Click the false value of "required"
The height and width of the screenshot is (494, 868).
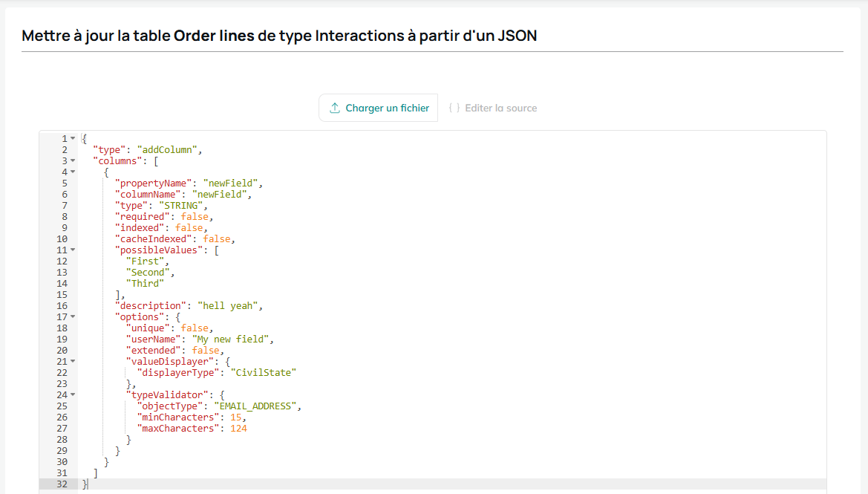coord(195,216)
